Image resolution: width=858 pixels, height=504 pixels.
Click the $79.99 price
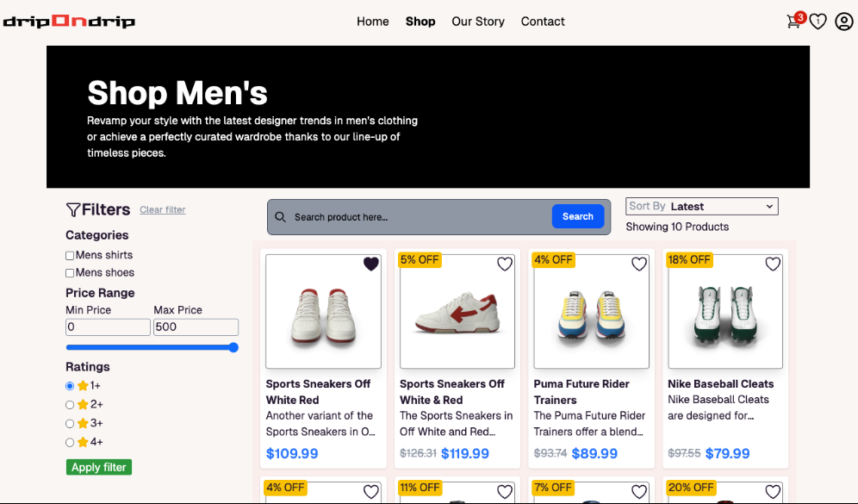[728, 454]
